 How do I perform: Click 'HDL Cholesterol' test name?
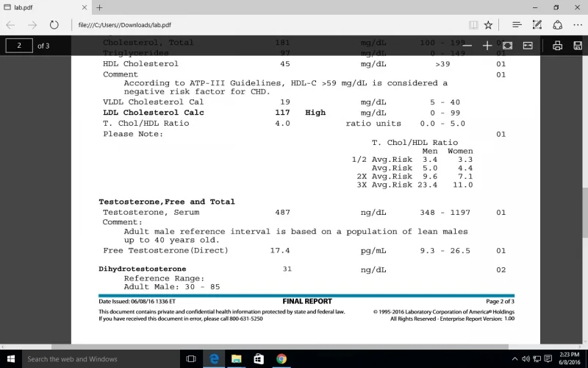(140, 63)
